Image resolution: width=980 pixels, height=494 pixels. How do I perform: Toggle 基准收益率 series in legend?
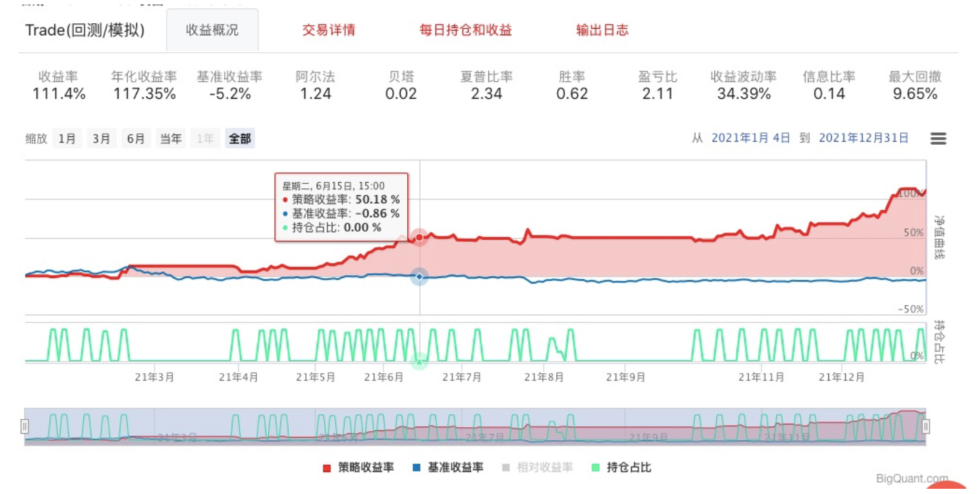448,467
